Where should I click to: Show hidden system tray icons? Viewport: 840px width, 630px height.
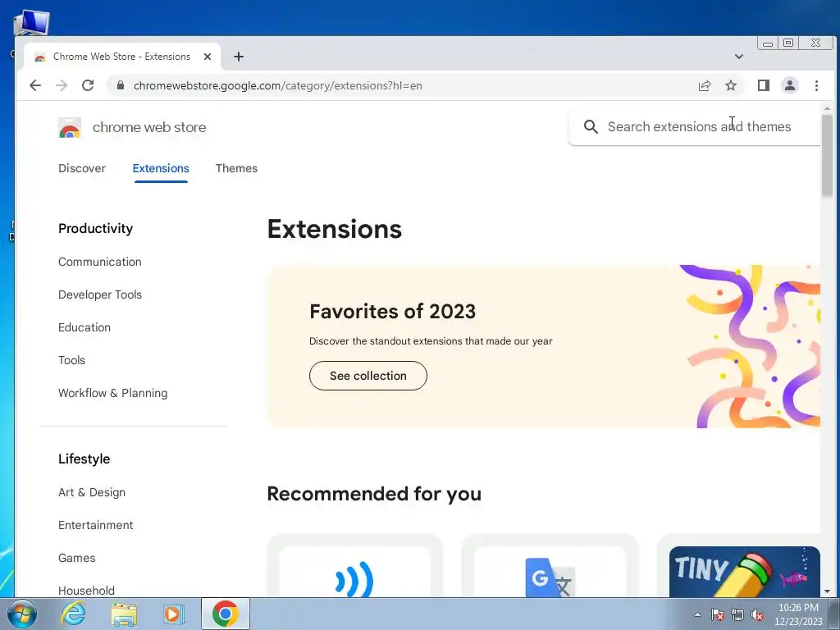(697, 614)
